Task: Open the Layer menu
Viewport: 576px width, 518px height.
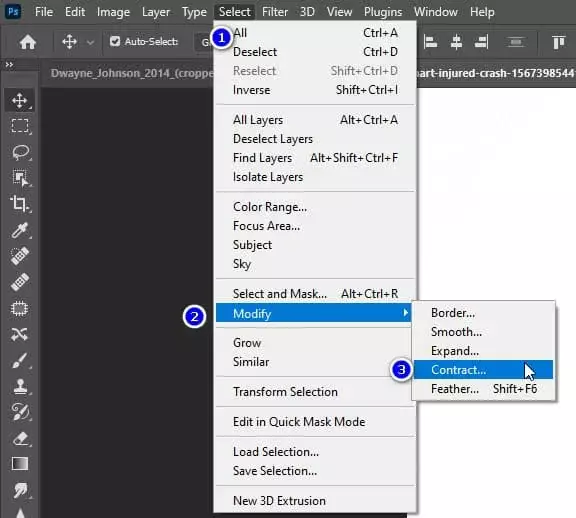Action: coord(156,12)
